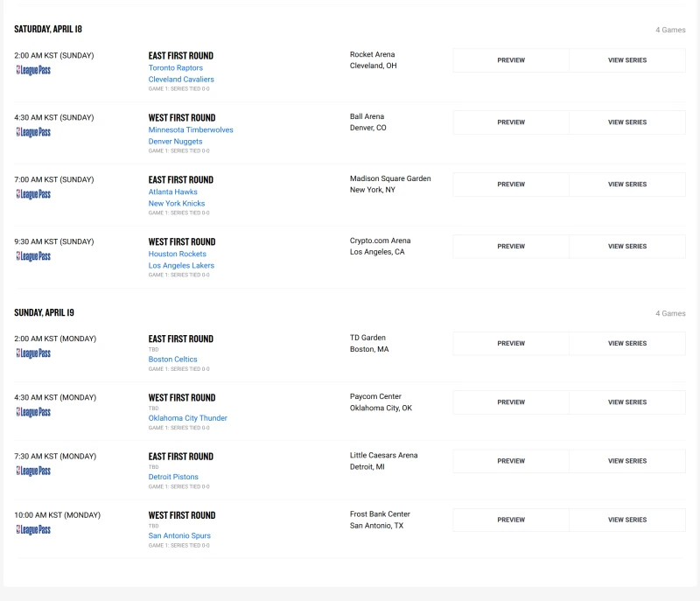Click the Saturday, April 18 date heading

pos(48,29)
